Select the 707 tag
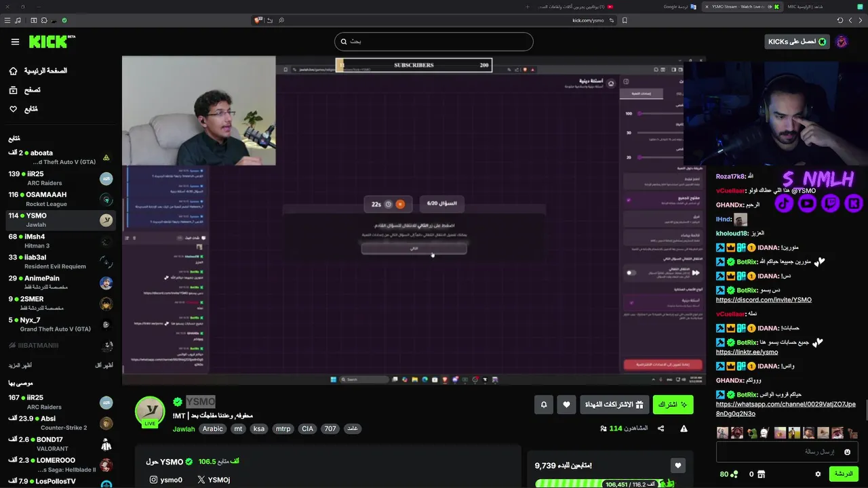868x488 pixels. (330, 429)
